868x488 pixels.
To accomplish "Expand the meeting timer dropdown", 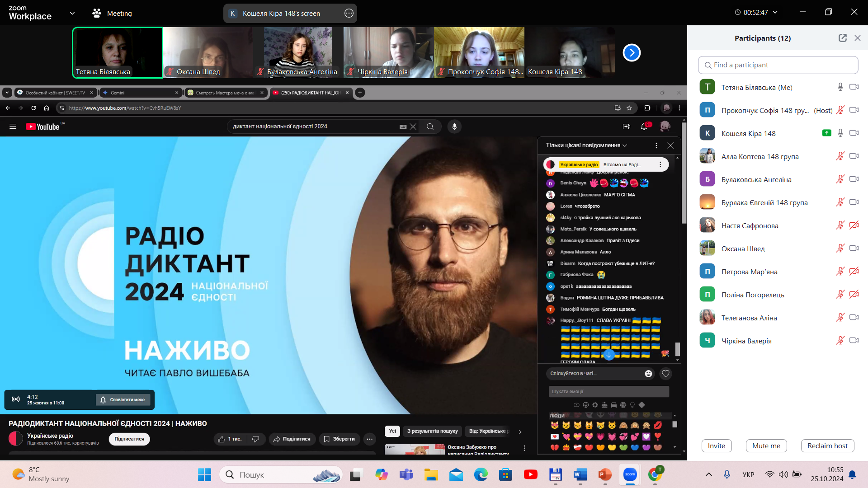I will point(775,13).
